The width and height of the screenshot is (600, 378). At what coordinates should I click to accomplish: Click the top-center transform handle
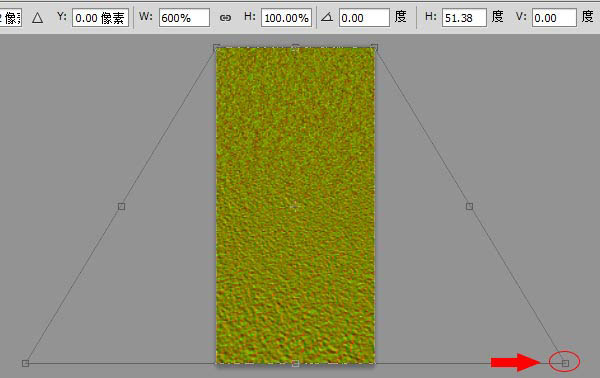pos(295,47)
